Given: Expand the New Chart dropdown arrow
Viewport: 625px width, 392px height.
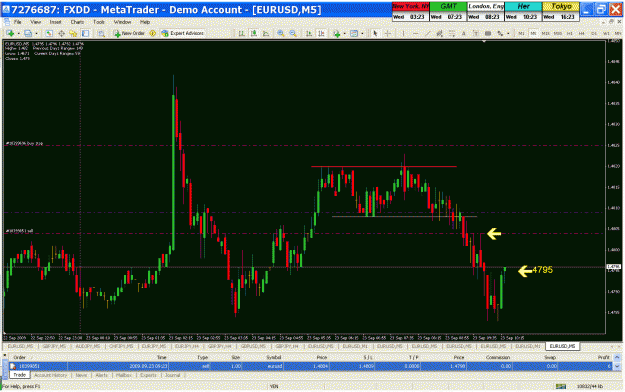Looking at the screenshot, I should click(18, 33).
